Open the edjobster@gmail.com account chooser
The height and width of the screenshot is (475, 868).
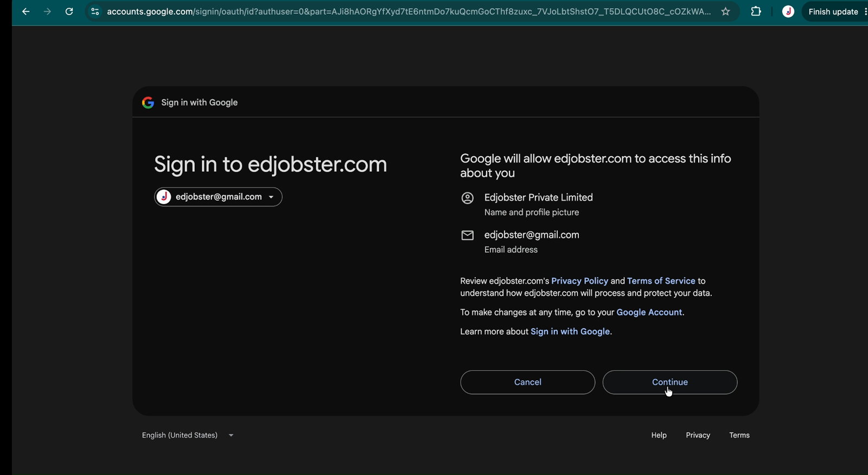coord(218,197)
